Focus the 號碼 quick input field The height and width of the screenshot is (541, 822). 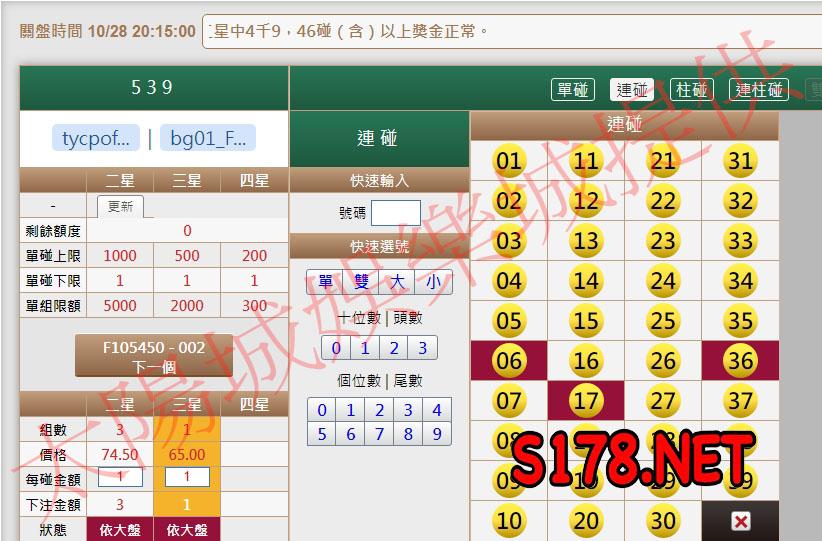(396, 213)
